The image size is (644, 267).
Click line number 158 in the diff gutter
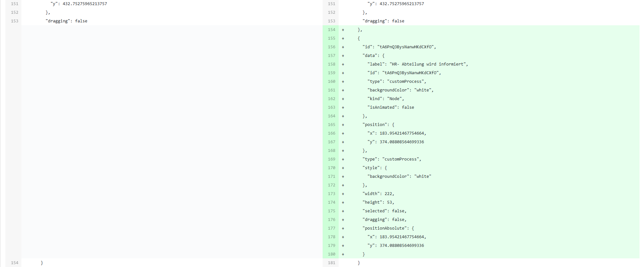tap(331, 64)
